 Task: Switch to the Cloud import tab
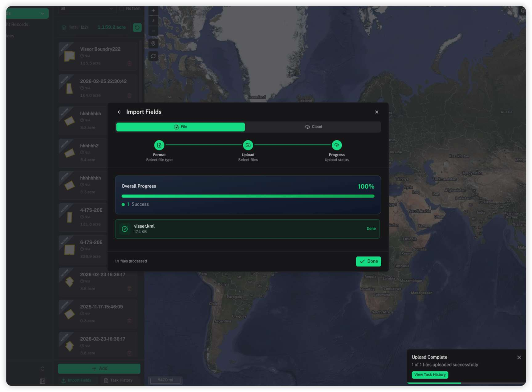tap(313, 127)
